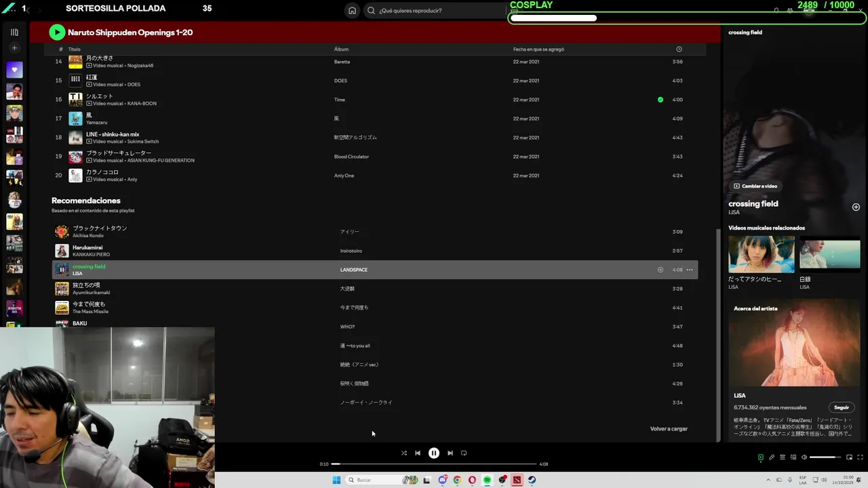Toggle Now Playing view icon

tap(760, 457)
